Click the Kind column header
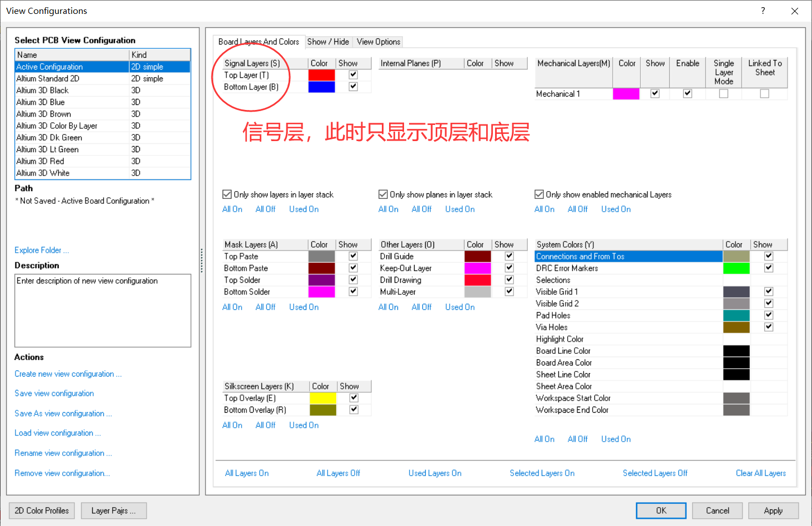 coord(160,54)
